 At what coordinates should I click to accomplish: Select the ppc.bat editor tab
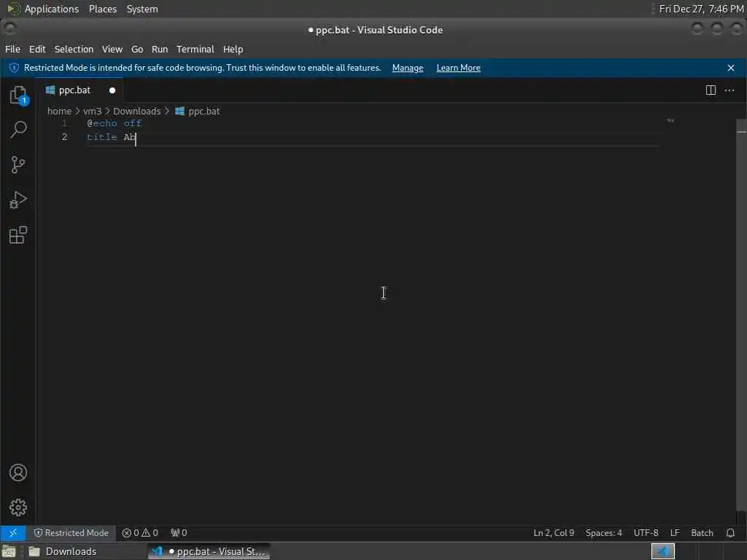[x=80, y=90]
